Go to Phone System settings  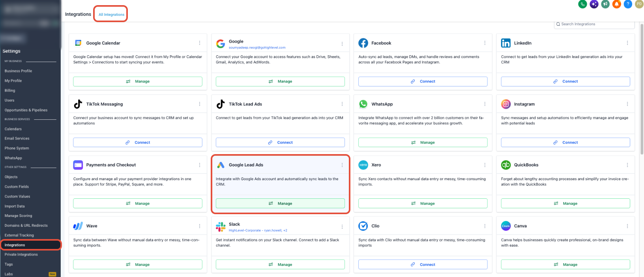pos(17,148)
